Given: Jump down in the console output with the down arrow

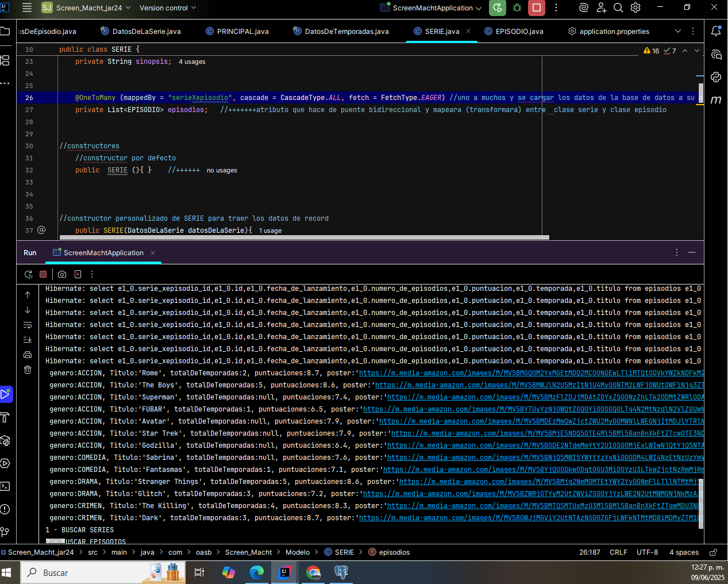Looking at the screenshot, I should tap(28, 310).
